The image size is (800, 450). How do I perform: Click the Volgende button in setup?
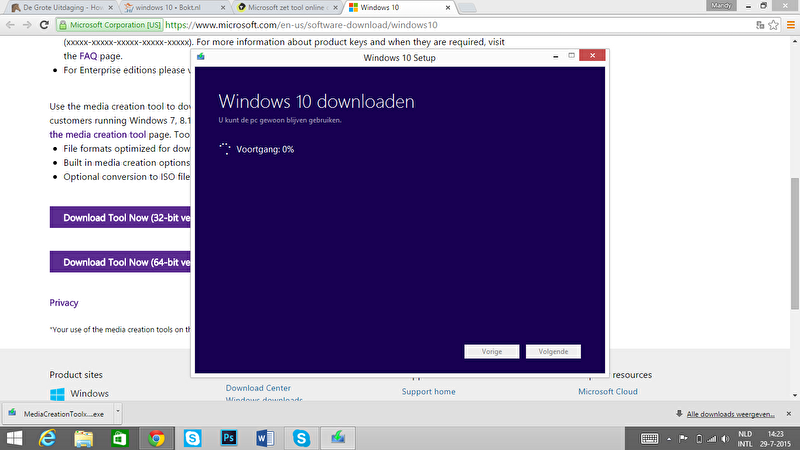[553, 351]
